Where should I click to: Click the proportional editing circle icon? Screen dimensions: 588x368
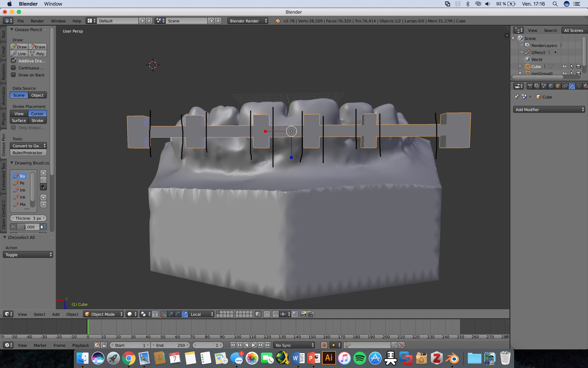(x=267, y=314)
